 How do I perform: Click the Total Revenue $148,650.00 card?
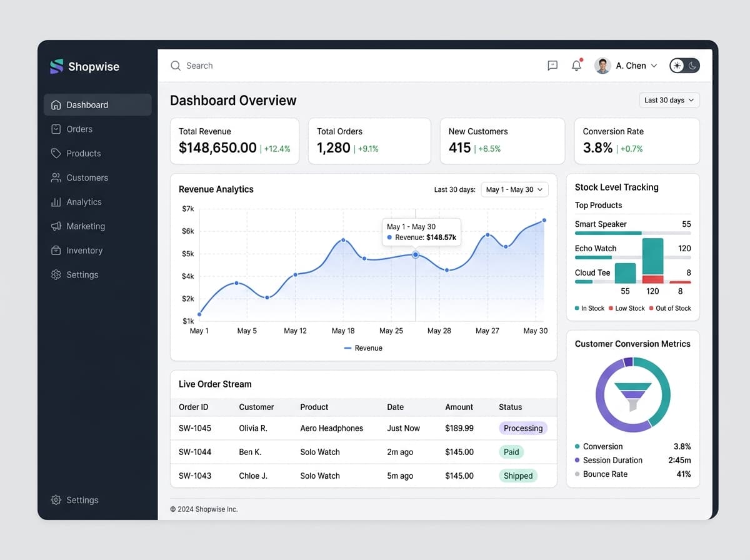point(234,141)
